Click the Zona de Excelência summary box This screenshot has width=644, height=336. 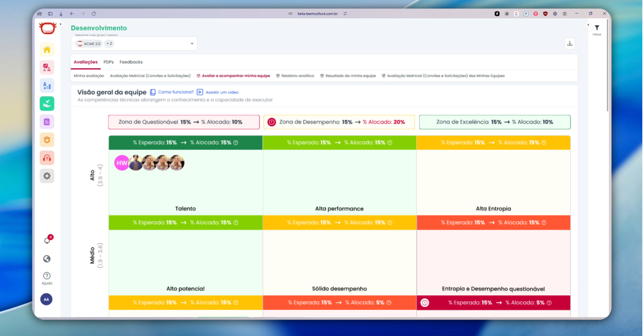click(x=495, y=122)
